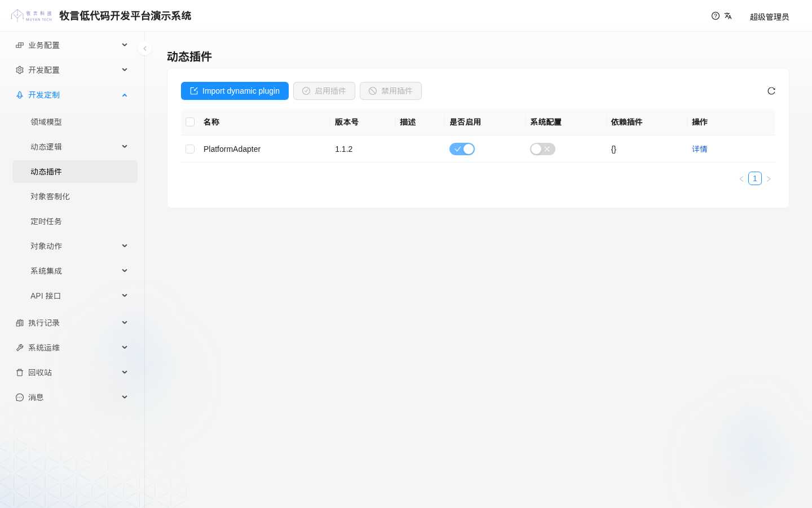Open the 定时任务 menu item
This screenshot has height=508, width=812.
(x=75, y=221)
